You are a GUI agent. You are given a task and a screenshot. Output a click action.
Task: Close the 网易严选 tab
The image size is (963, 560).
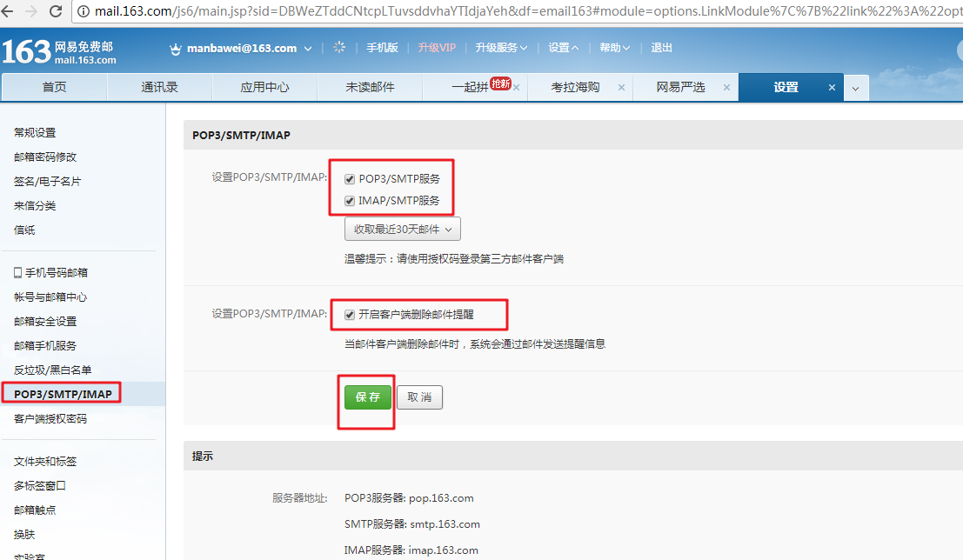(x=726, y=88)
